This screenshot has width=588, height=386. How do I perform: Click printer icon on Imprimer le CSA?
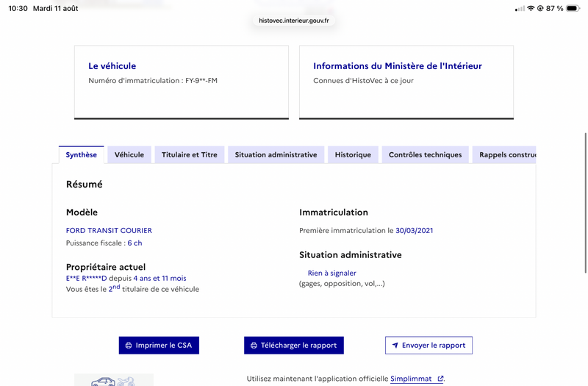click(129, 346)
